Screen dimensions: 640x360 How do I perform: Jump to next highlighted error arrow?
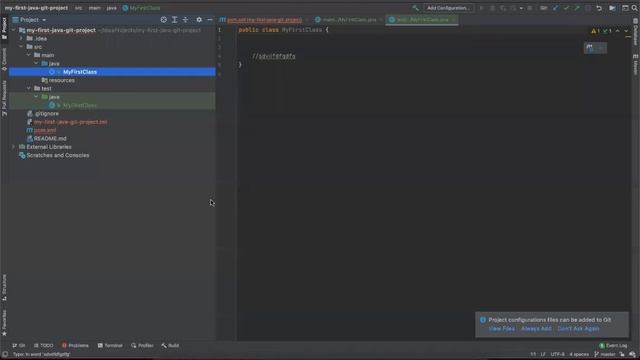(x=626, y=31)
